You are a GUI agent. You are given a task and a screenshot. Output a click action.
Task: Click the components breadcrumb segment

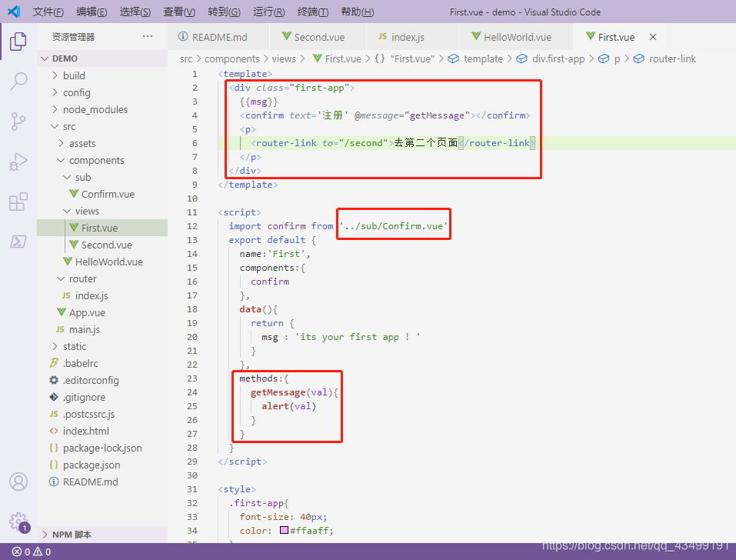click(232, 58)
